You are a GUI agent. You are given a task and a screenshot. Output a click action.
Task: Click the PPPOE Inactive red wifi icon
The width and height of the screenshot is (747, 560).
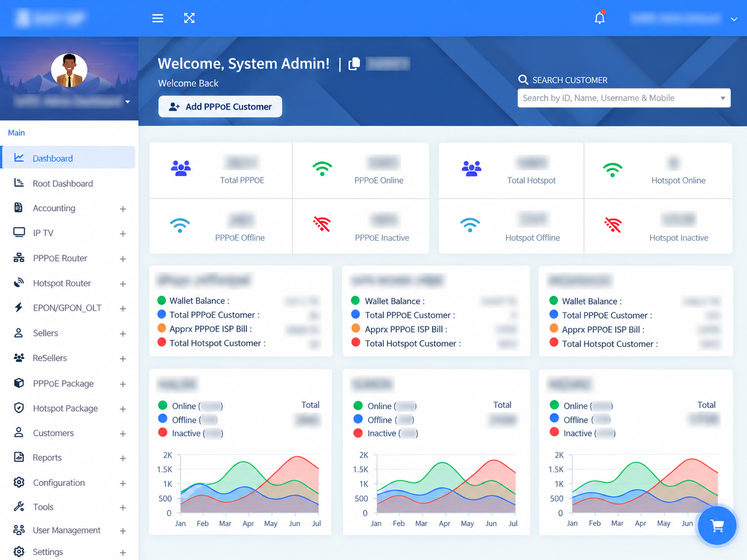click(322, 224)
